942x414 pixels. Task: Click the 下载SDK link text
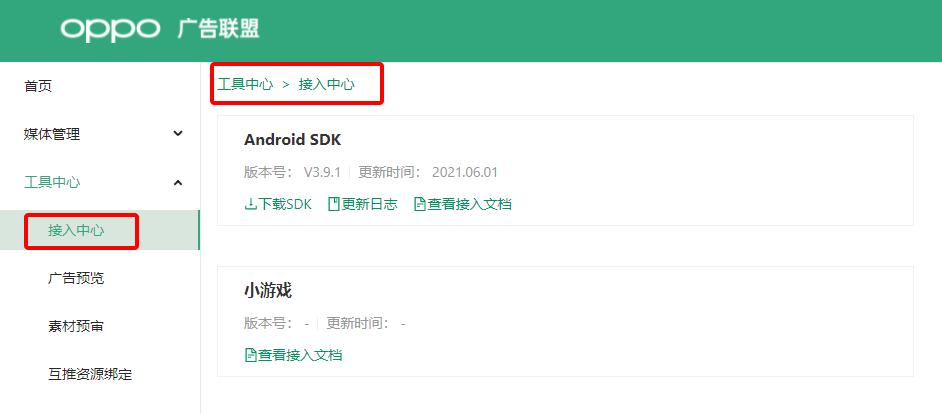[286, 204]
